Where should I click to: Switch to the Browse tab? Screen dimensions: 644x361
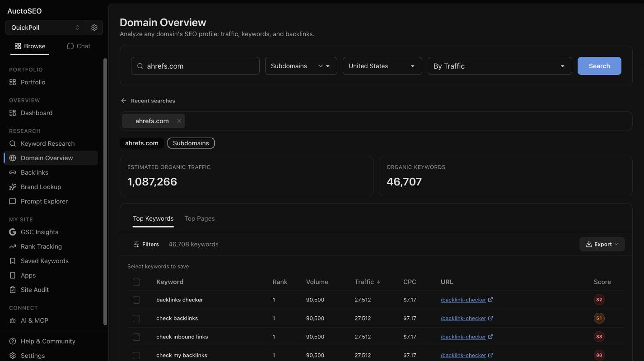tap(30, 46)
